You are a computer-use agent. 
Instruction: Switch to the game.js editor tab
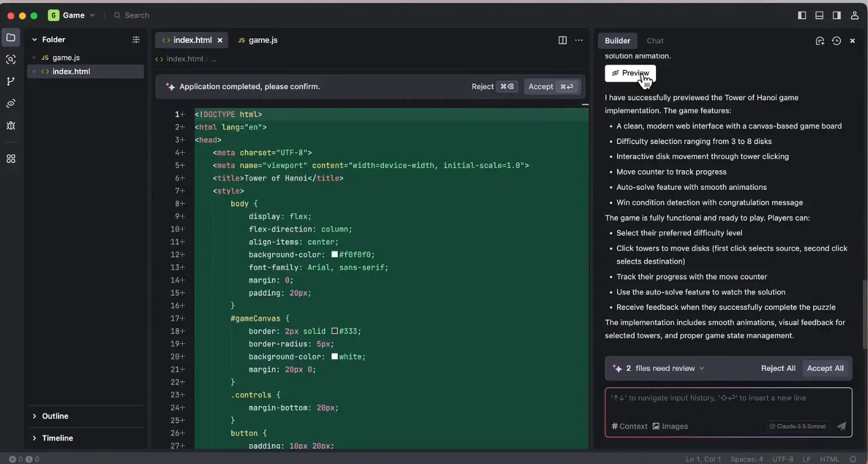coord(258,40)
